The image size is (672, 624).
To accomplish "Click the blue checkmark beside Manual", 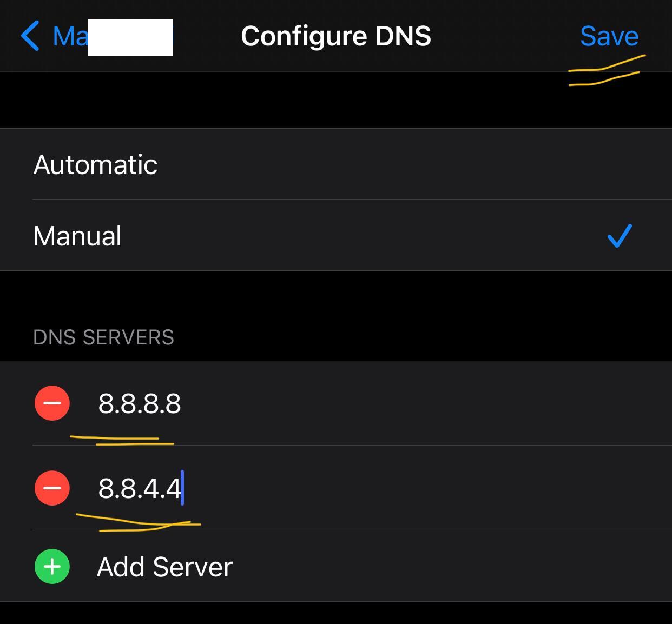I will [620, 236].
